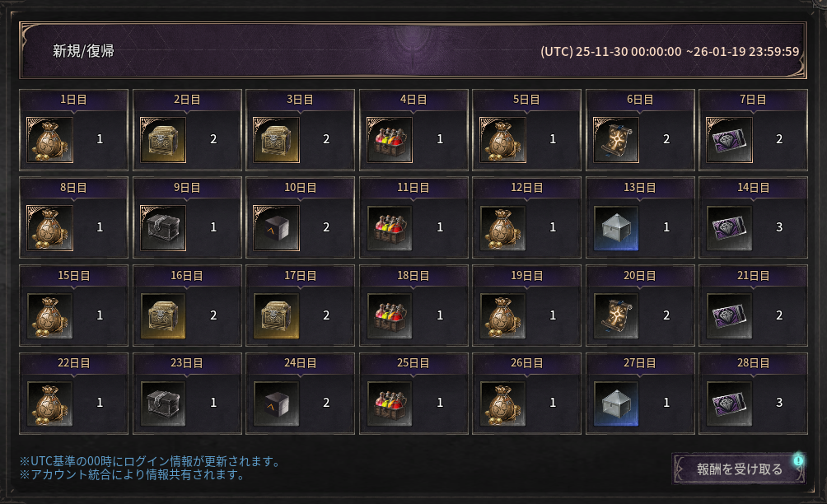Select the silver chest on 23日目
The height and width of the screenshot is (504, 827).
point(163,404)
